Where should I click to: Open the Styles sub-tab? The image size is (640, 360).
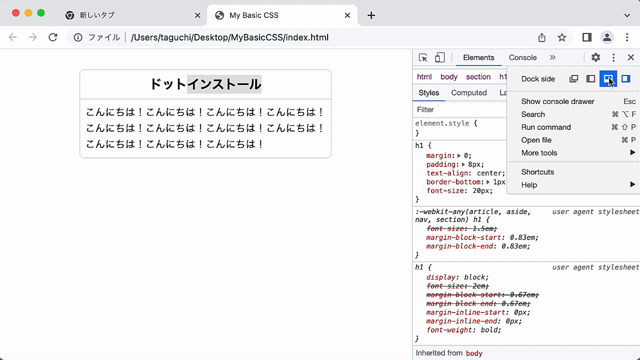[429, 93]
